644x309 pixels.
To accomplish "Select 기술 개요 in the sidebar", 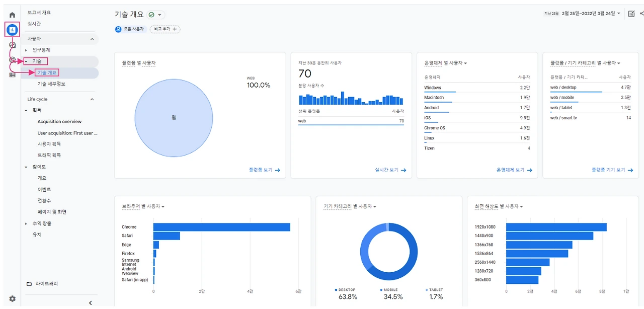I will (47, 73).
